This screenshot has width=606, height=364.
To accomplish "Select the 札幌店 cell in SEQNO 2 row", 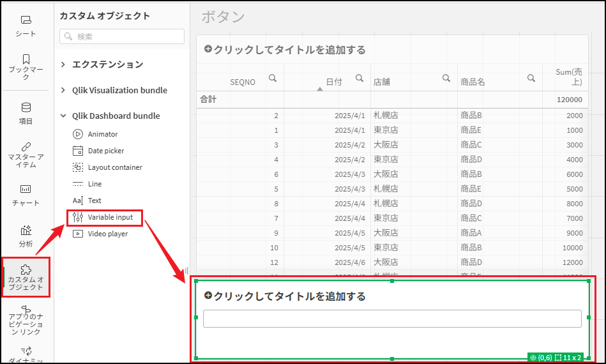I will pyautogui.click(x=386, y=116).
